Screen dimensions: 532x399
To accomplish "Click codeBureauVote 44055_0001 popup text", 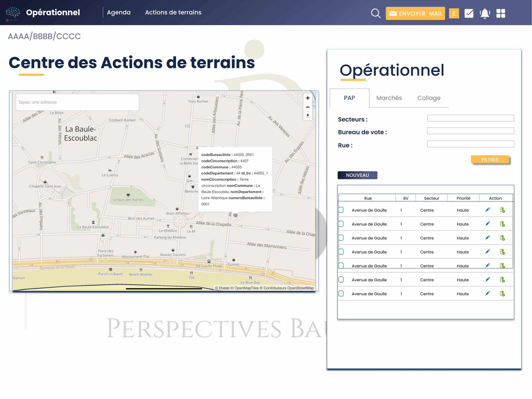I will coord(227,155).
